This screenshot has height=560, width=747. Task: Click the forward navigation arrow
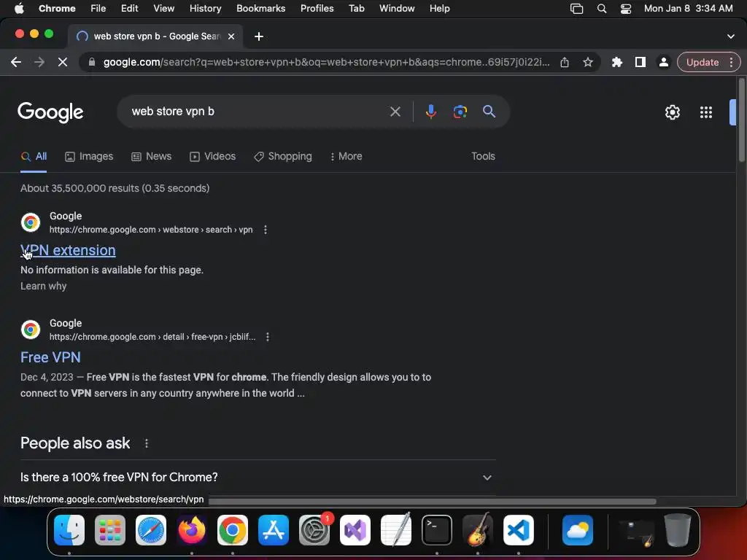click(39, 62)
